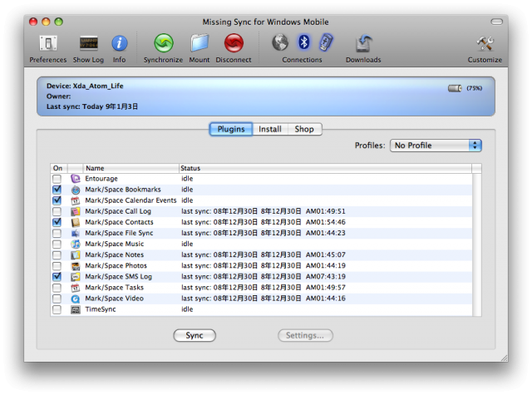This screenshot has height=395, width=532.
Task: Toggle the toolbar pill button in title bar
Action: 497,22
